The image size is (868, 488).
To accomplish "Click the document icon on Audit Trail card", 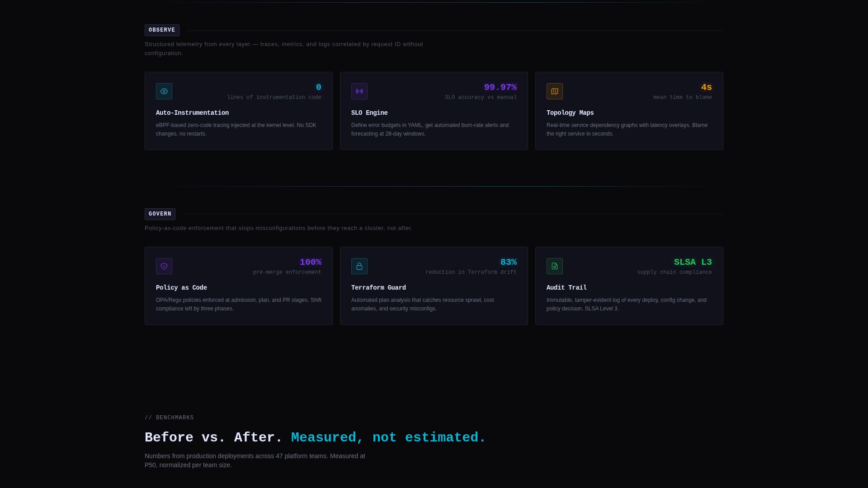I will 555,266.
